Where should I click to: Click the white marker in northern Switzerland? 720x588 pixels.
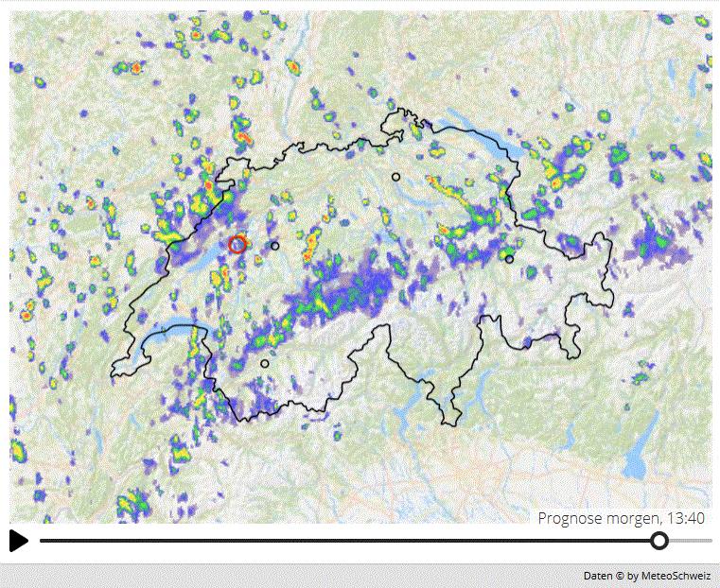[x=395, y=177]
